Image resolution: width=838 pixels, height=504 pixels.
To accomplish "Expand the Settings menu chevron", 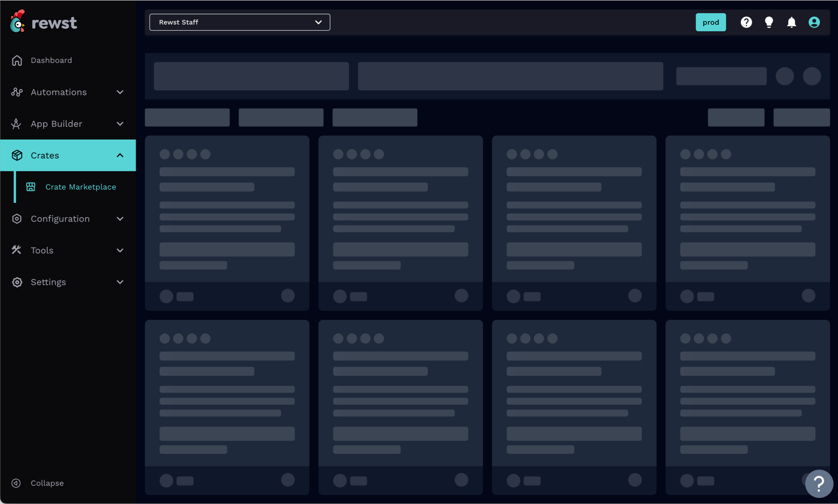I will pyautogui.click(x=120, y=282).
